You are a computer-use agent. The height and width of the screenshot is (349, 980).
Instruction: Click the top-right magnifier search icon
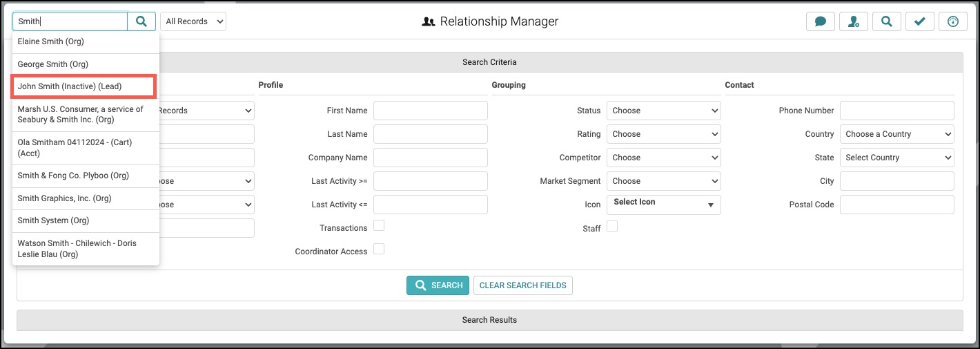tap(887, 21)
